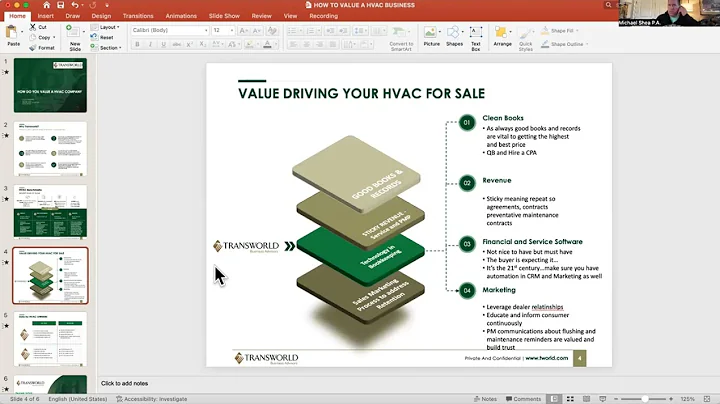Open the Paste options arrow
This screenshot has width=720, height=404.
22,32
